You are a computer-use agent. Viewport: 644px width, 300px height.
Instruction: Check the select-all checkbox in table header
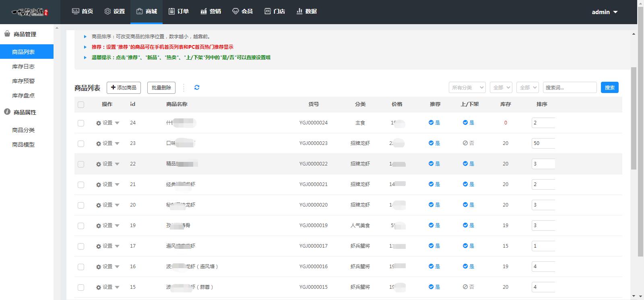pyautogui.click(x=81, y=105)
